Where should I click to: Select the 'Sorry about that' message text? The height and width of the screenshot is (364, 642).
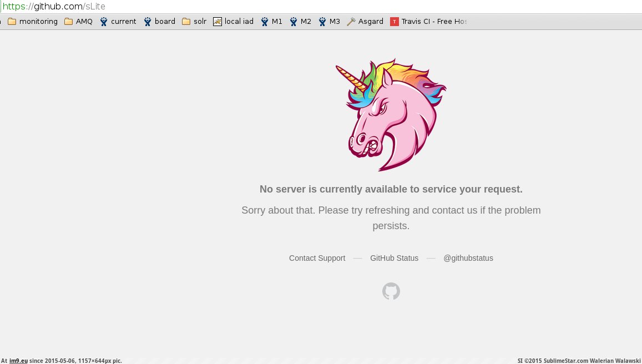[391, 218]
